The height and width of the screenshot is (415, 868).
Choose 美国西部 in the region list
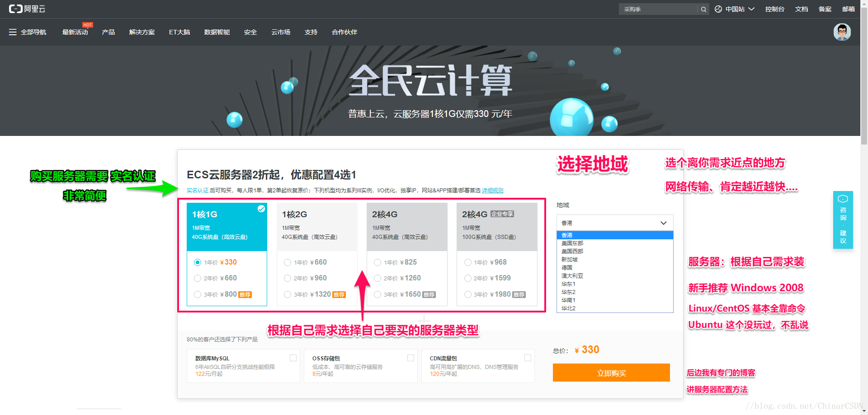[615, 252]
